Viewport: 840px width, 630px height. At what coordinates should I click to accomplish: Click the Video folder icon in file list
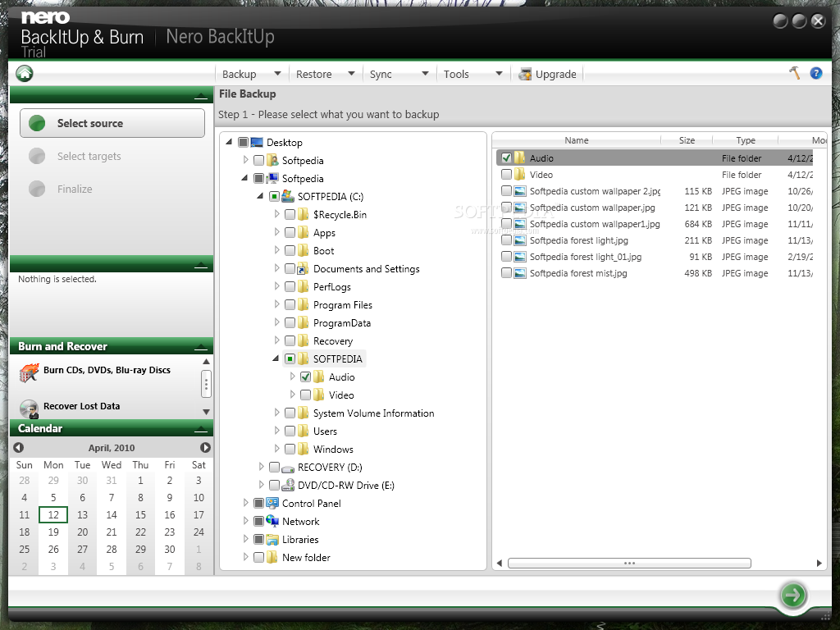(x=519, y=174)
